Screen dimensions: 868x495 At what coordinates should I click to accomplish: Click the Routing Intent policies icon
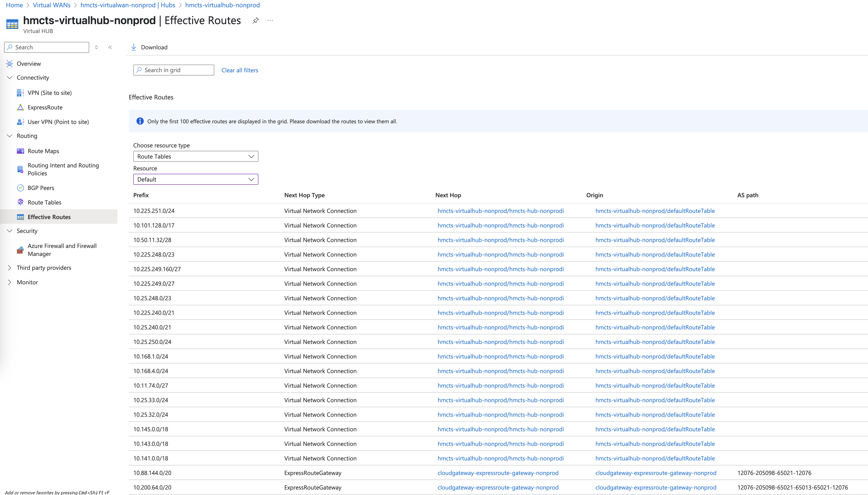click(20, 169)
